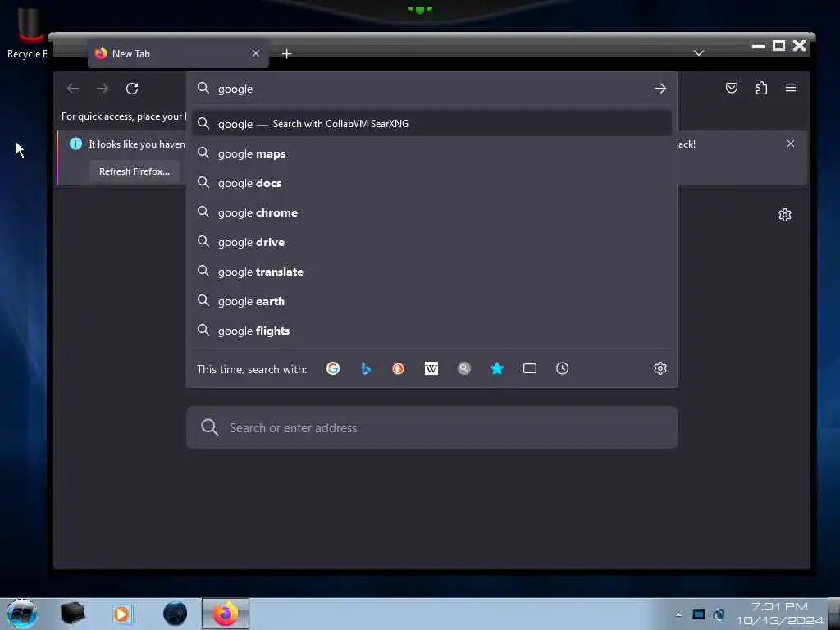Open new tab page personalize gear

point(785,215)
